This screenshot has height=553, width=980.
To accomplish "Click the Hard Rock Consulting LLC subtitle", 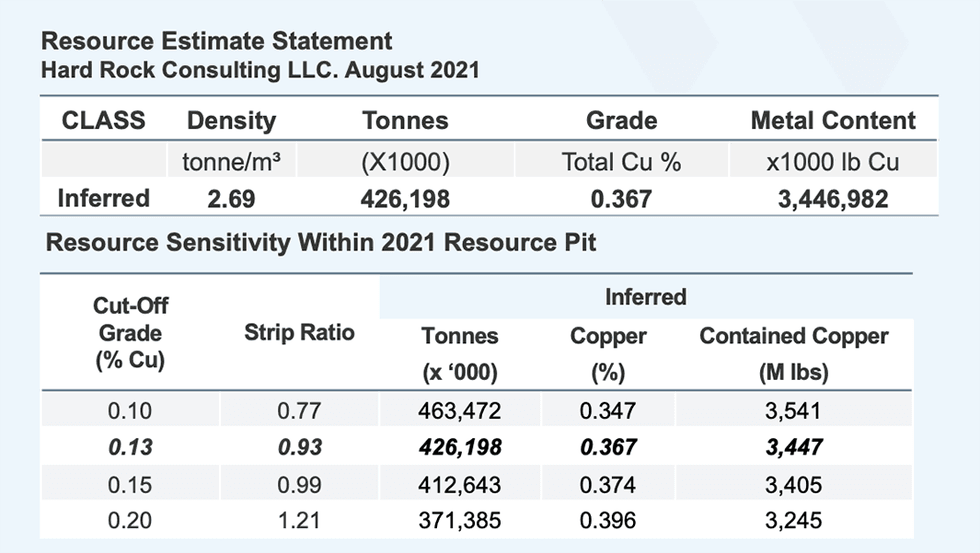I will click(x=260, y=71).
